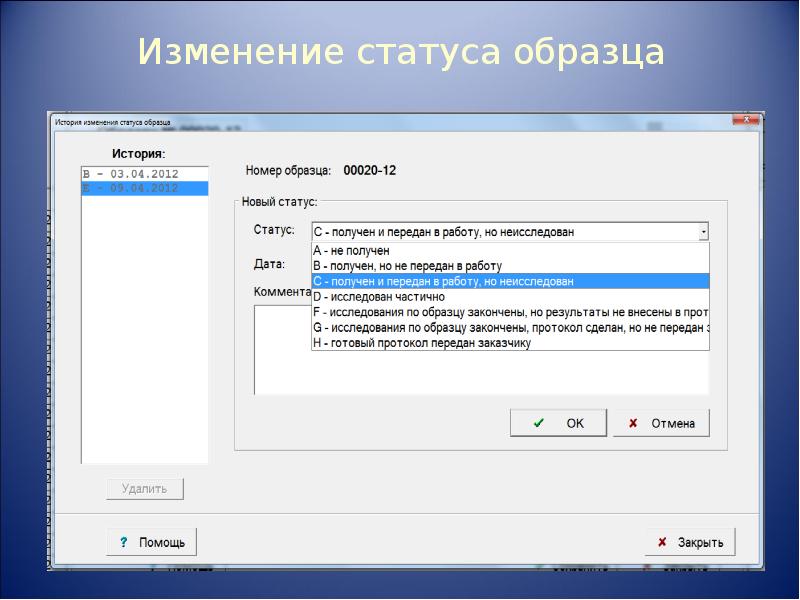Viewport: 800px width, 600px height.
Task: Click the empty space in the История list
Action: click(144, 330)
